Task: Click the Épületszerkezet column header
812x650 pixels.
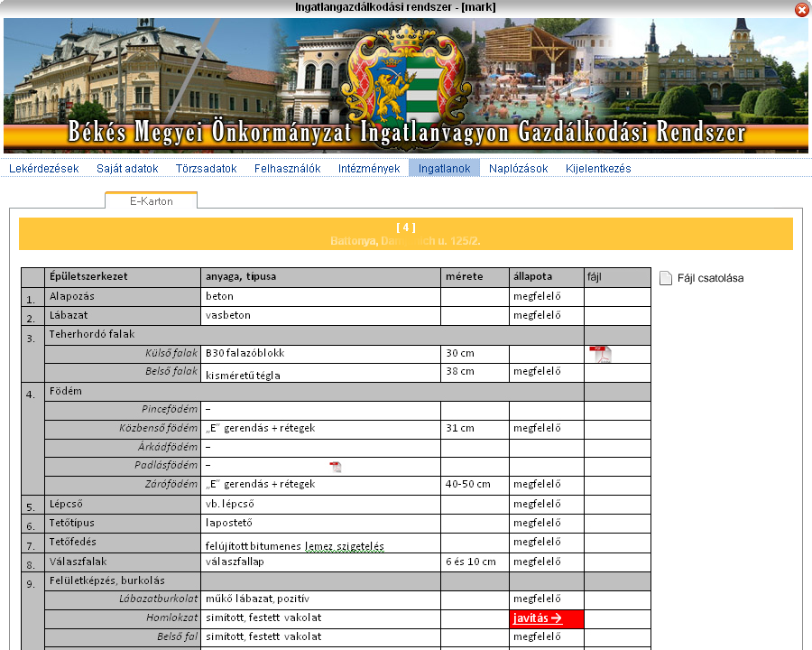Action: pyautogui.click(x=123, y=277)
